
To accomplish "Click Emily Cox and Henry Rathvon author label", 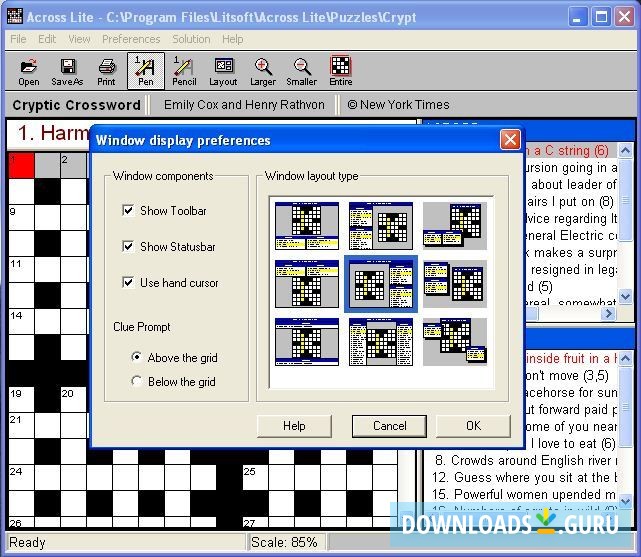I will (244, 105).
